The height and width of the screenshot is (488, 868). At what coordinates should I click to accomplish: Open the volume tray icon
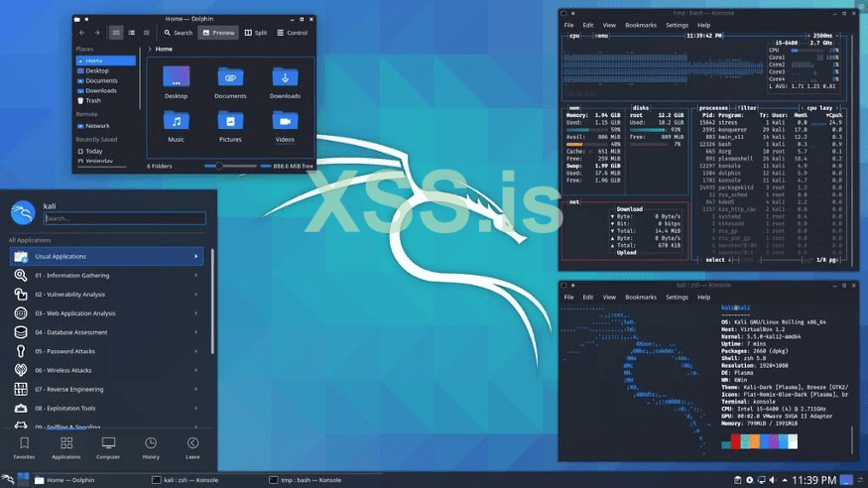click(773, 480)
